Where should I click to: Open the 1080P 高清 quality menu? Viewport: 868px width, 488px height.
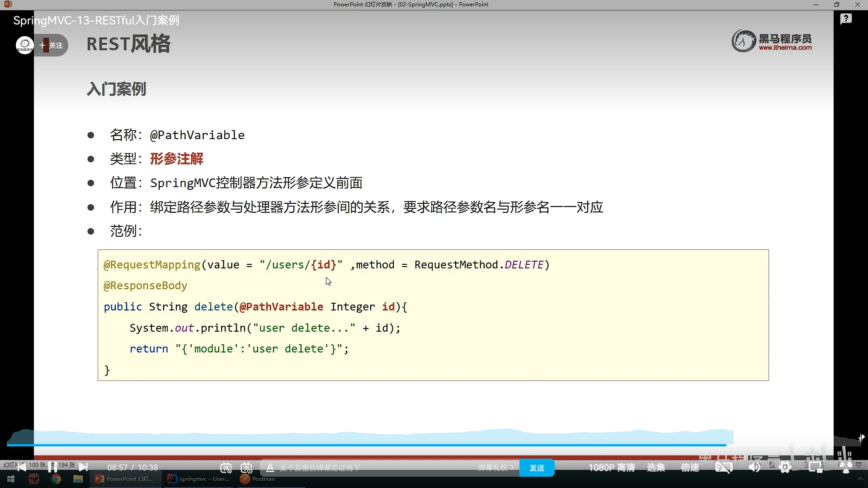click(x=611, y=468)
